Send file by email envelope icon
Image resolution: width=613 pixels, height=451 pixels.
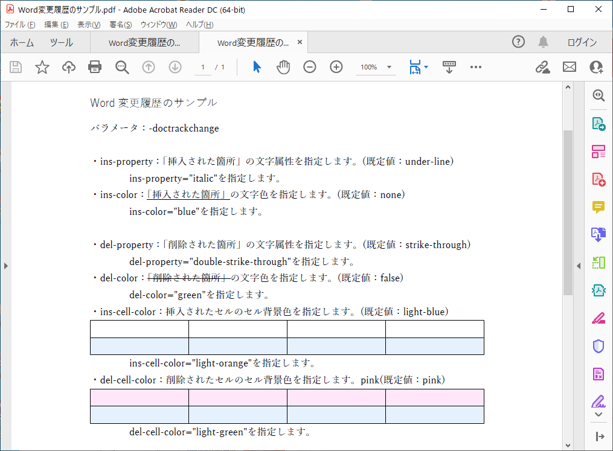click(569, 67)
